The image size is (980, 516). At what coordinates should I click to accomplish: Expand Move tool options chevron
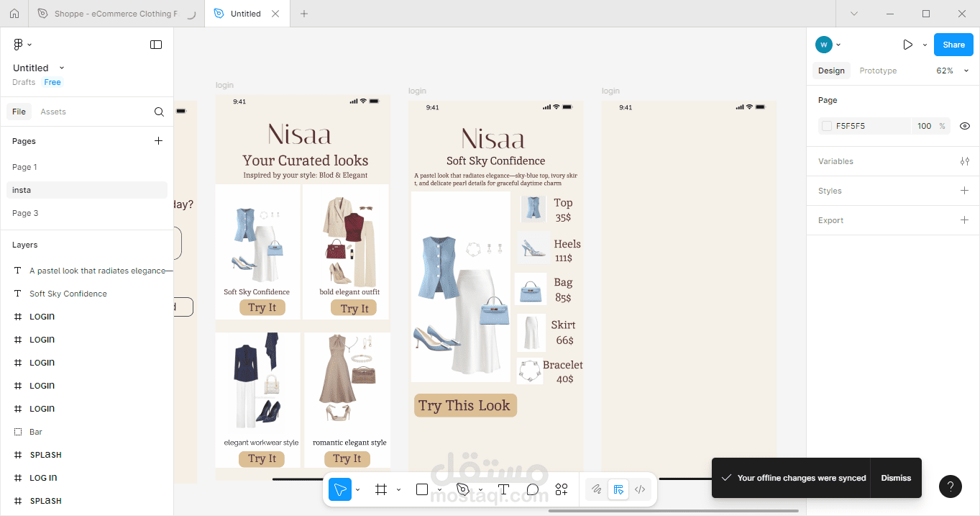coord(357,490)
